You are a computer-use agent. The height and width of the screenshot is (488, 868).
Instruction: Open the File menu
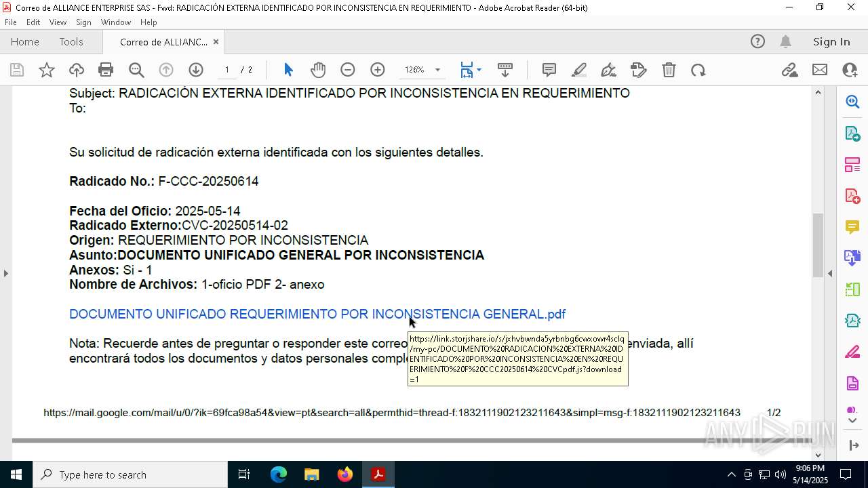tap(11, 22)
